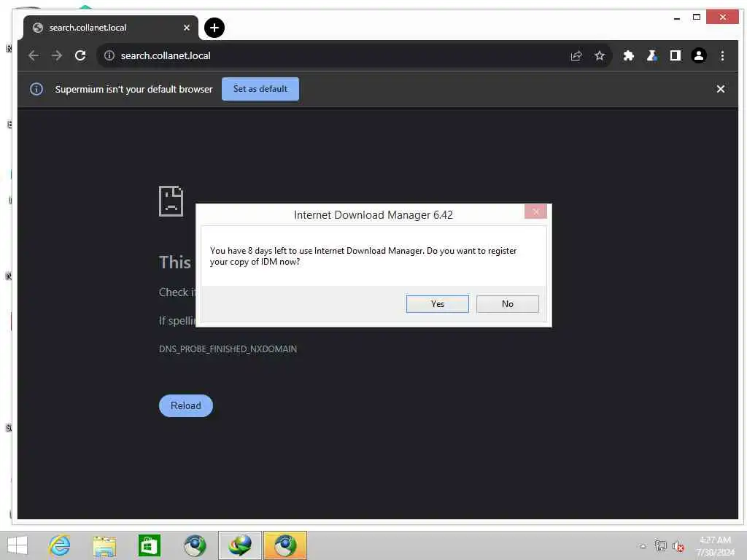Open the Windows Start button
This screenshot has width=747, height=560.
18,545
